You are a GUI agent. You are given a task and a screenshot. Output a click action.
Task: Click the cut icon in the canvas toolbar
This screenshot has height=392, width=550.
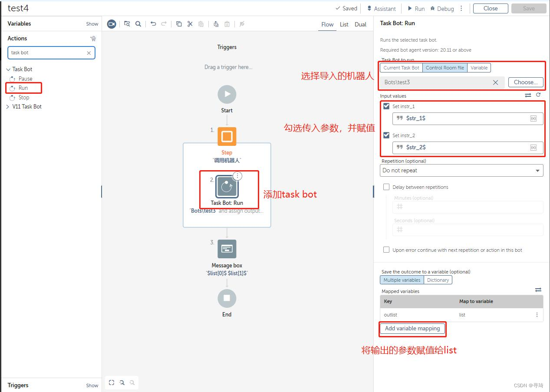(190, 24)
